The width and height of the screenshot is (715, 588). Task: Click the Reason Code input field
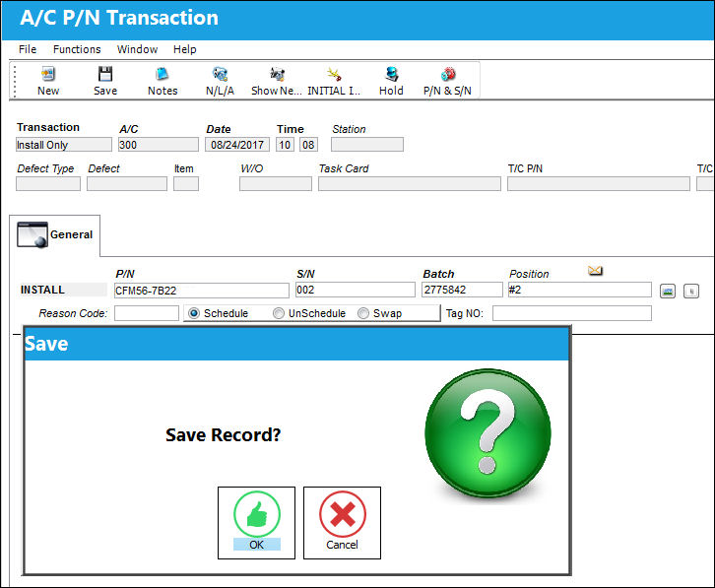[x=147, y=313]
